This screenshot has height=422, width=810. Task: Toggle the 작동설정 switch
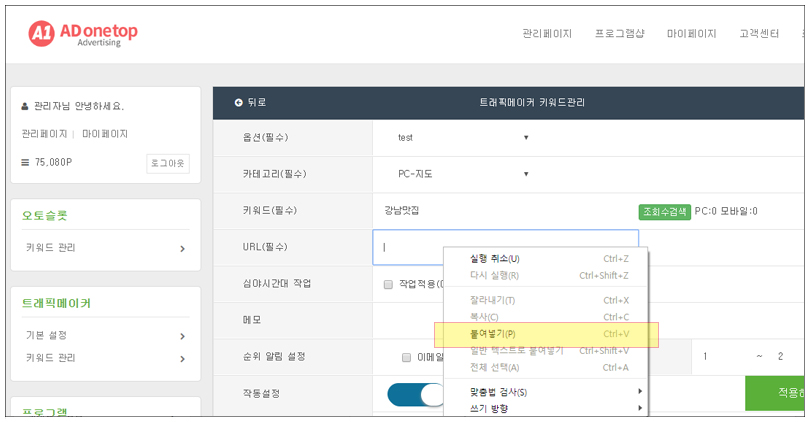click(x=416, y=395)
